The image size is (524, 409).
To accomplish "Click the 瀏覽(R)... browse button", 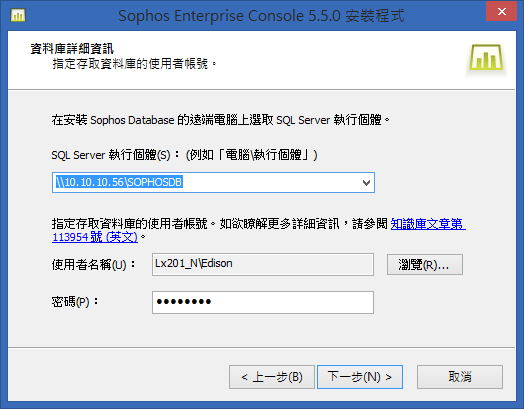I will pos(425,265).
